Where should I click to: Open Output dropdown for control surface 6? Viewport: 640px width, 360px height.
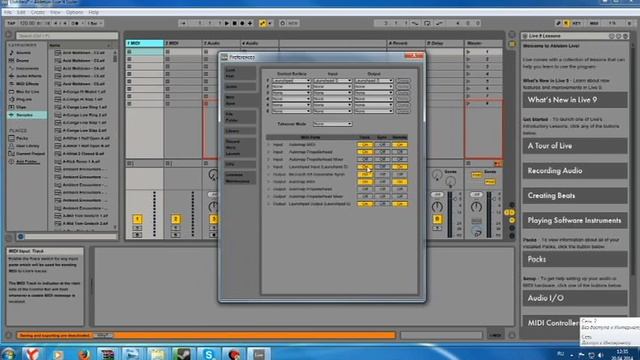(x=373, y=111)
